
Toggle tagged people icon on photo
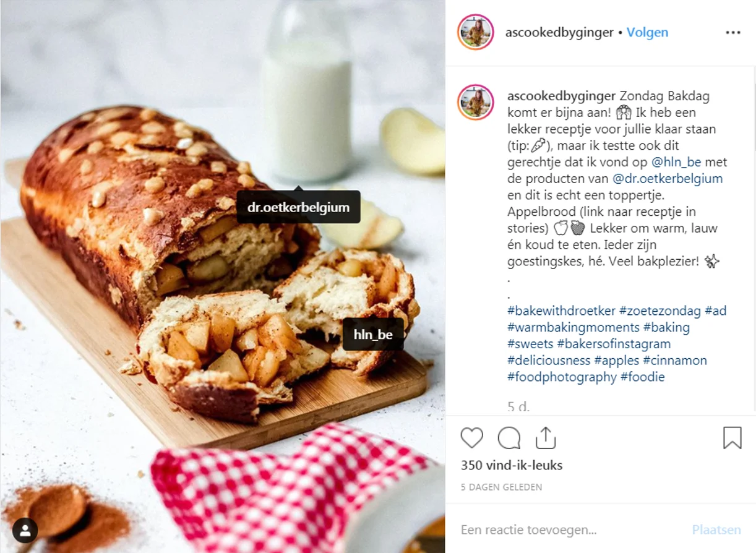25,530
